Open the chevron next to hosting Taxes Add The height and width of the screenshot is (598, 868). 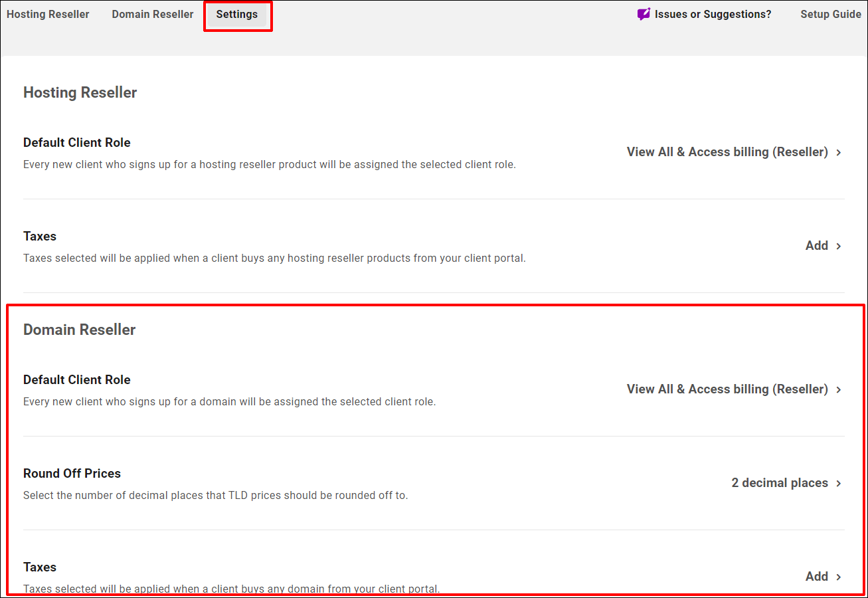(x=838, y=245)
